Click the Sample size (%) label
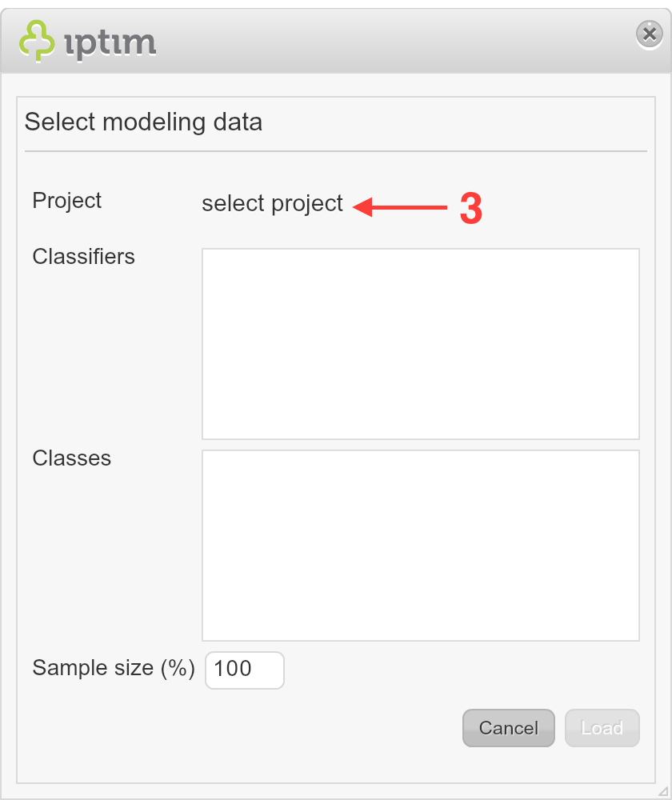Viewport: 672px width, 800px height. click(x=114, y=668)
